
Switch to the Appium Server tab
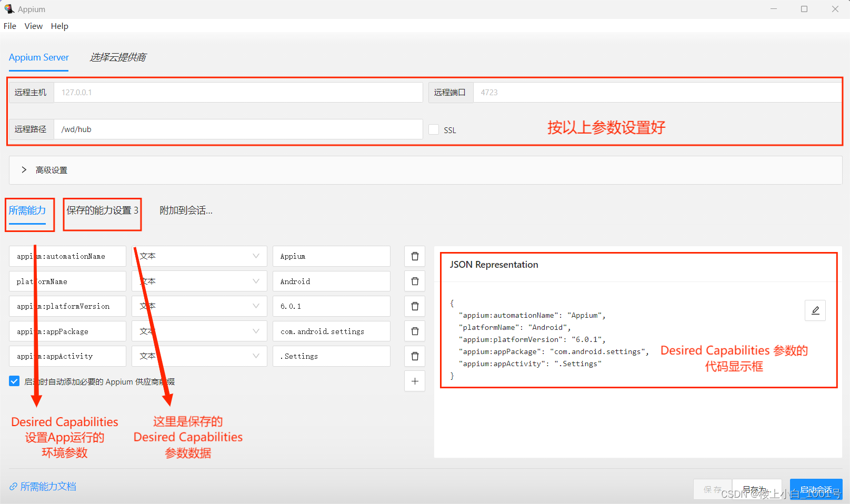(x=39, y=57)
